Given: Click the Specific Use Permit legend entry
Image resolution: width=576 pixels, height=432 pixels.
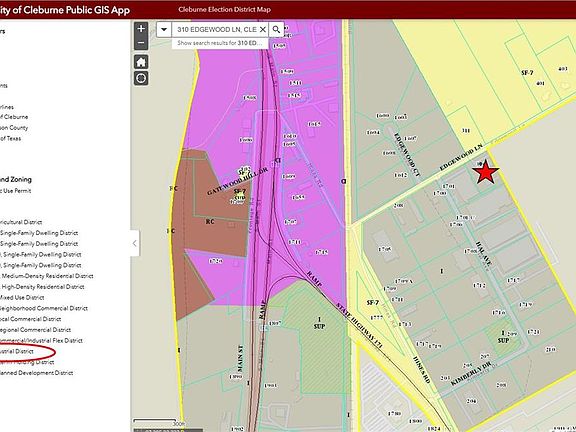Looking at the screenshot, I should [15, 191].
